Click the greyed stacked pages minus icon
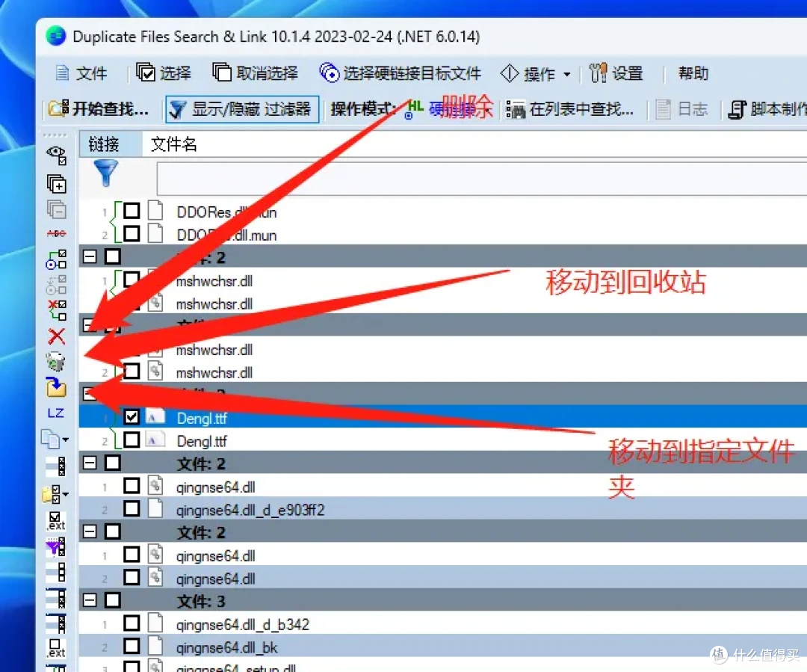Image resolution: width=807 pixels, height=672 pixels. click(x=56, y=209)
